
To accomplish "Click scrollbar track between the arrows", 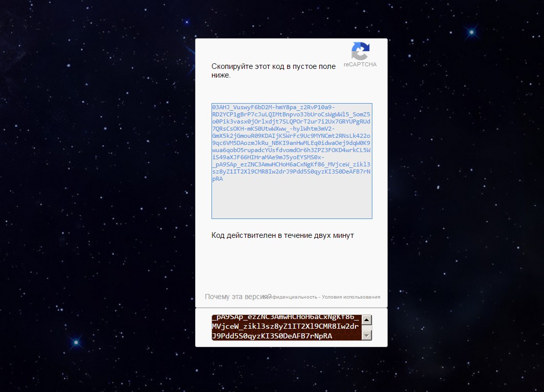I will pos(367,327).
